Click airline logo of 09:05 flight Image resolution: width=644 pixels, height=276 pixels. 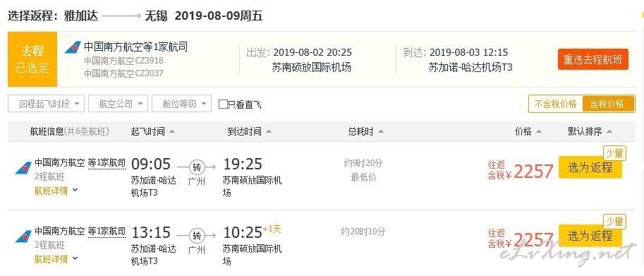23,167
